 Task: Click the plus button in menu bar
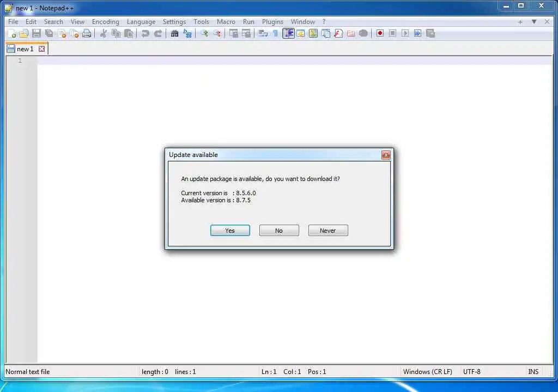tap(520, 22)
